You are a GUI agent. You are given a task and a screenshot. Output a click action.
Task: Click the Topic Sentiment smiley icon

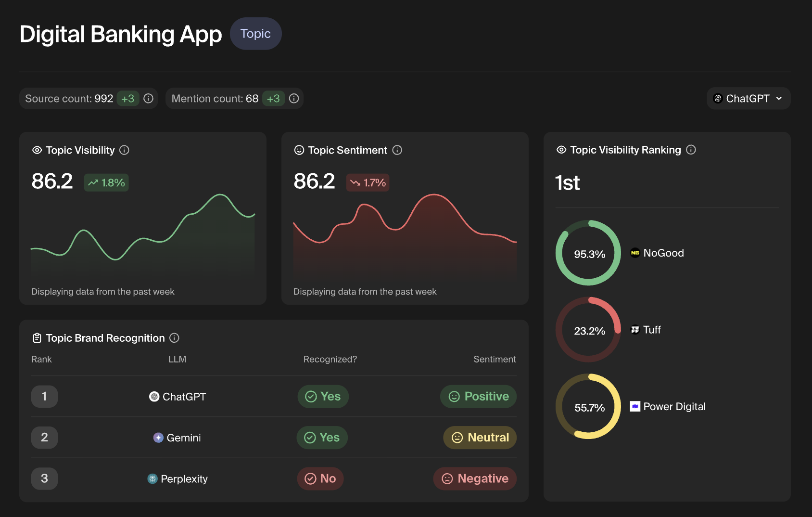299,150
